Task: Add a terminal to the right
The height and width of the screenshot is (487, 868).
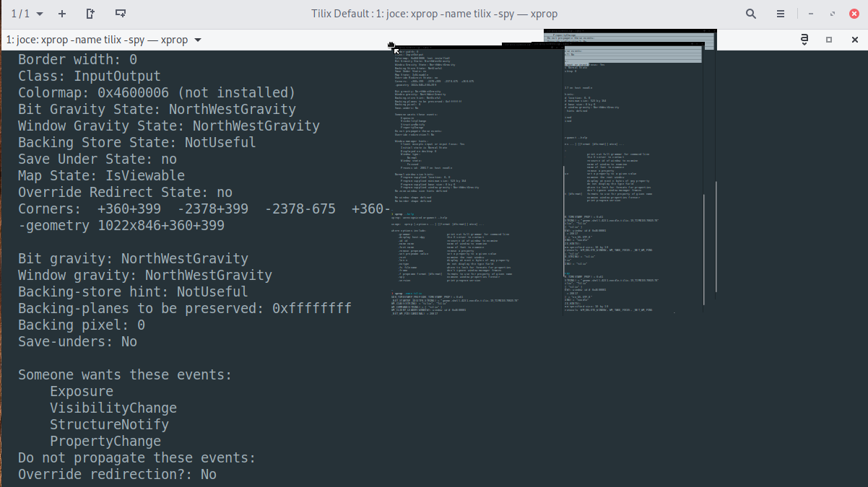Action: 90,14
